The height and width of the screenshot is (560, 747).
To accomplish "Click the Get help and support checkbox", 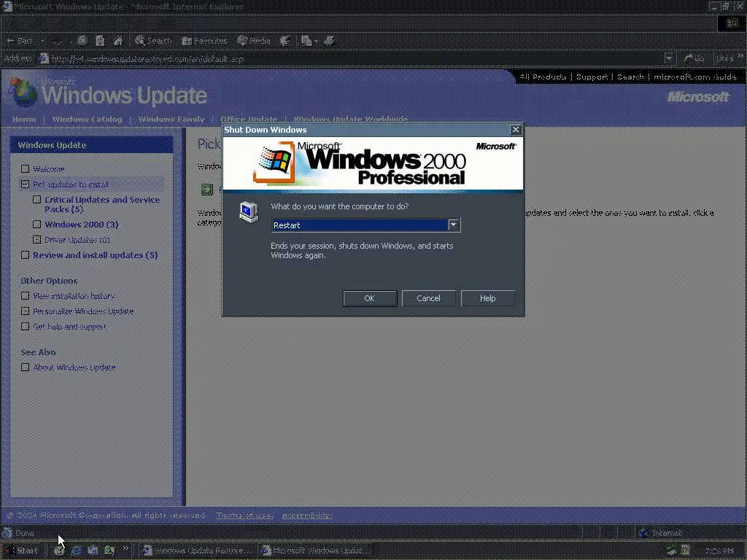I will pos(26,326).
